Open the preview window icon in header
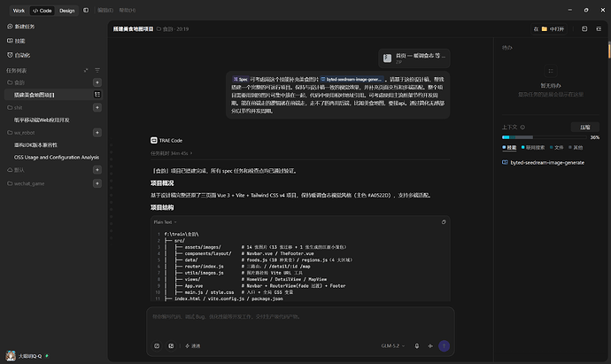The width and height of the screenshot is (611, 364). click(584, 29)
